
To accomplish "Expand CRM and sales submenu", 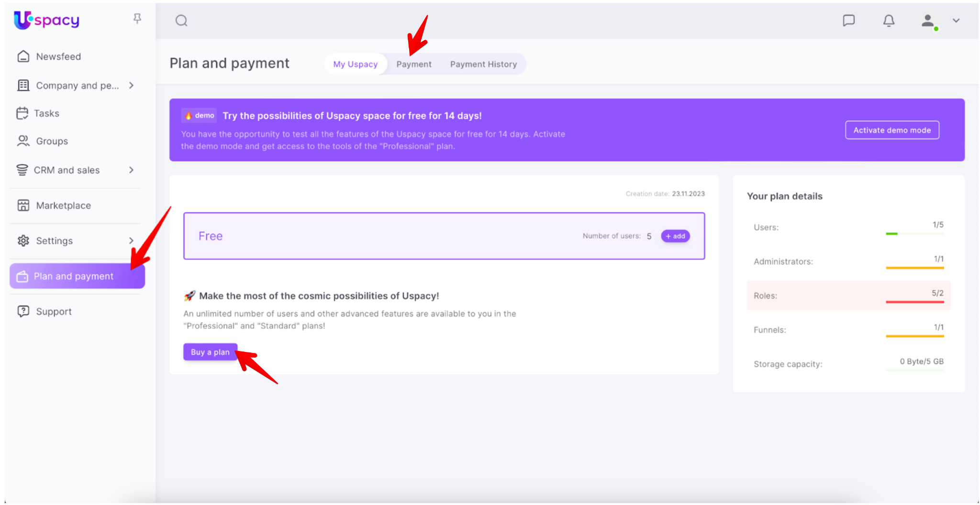I will 131,170.
